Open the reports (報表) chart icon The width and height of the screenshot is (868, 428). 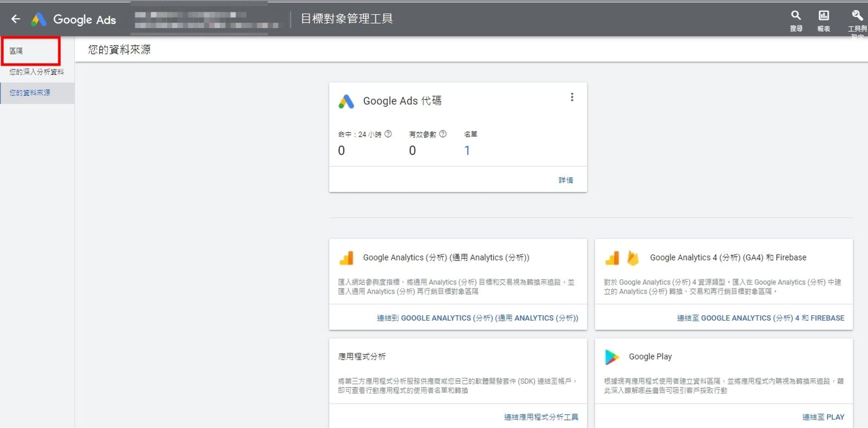[x=824, y=15]
